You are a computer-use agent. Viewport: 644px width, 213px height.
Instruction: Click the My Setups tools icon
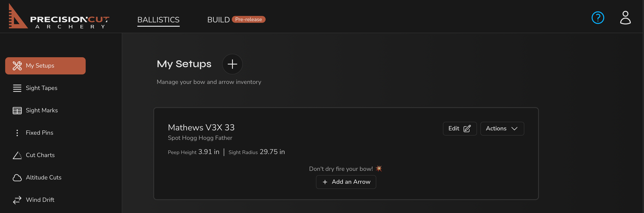click(x=17, y=66)
